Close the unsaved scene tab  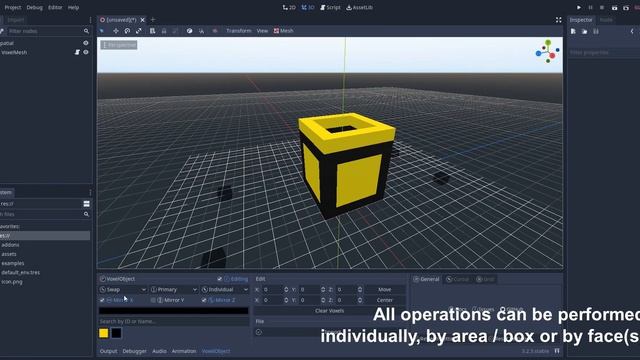click(x=142, y=20)
